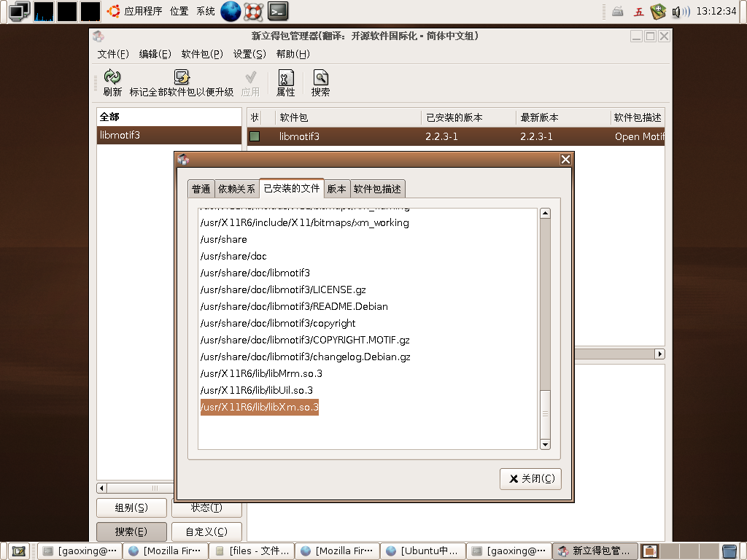This screenshot has height=560, width=747.
Task: Click the computer monitor icon in top-left panel
Action: click(20, 12)
